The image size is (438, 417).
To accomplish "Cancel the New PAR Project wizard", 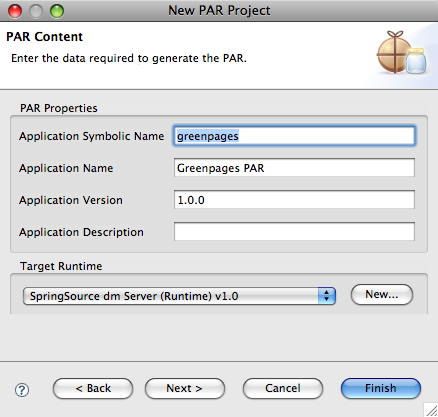I will 283,388.
